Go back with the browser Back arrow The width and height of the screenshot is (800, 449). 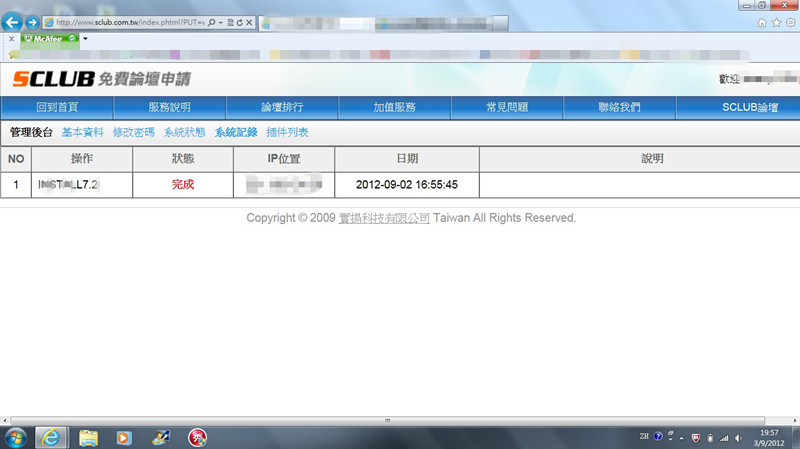(12, 22)
